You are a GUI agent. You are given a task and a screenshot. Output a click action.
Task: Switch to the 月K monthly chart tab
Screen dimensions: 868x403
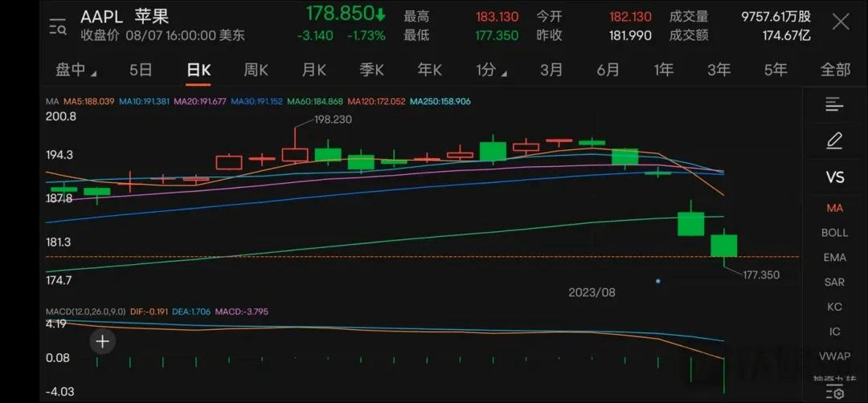pos(313,70)
